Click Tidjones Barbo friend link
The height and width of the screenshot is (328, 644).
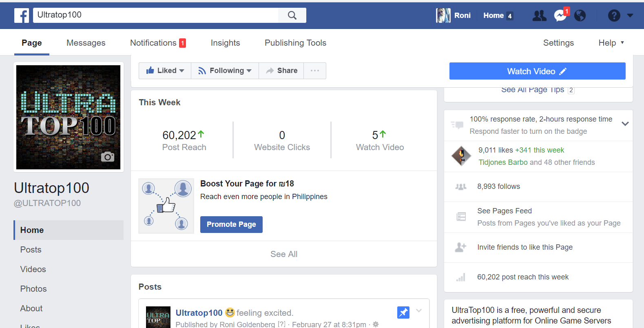click(x=503, y=162)
